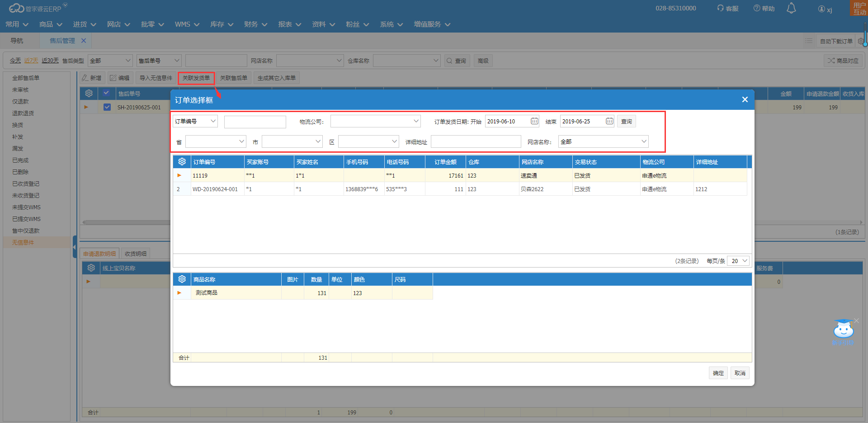This screenshot has width=868, height=423.
Task: Select product row 测试商品
Action: [303, 293]
